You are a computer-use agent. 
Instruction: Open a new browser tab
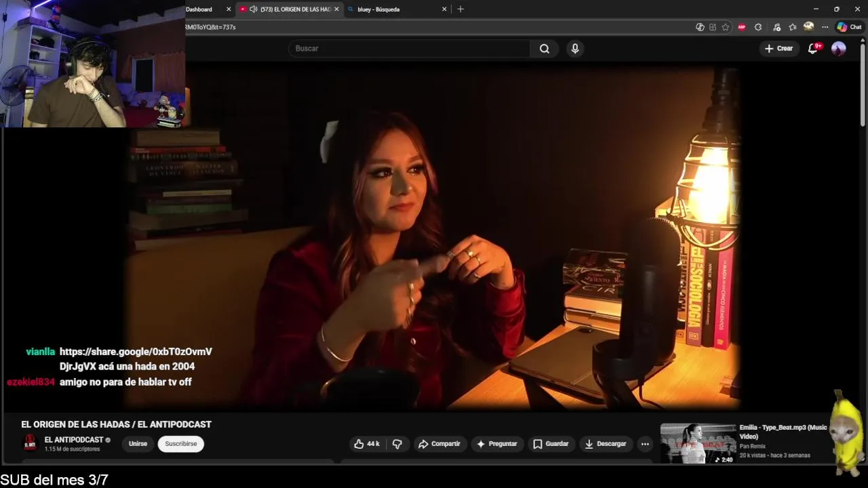click(460, 9)
